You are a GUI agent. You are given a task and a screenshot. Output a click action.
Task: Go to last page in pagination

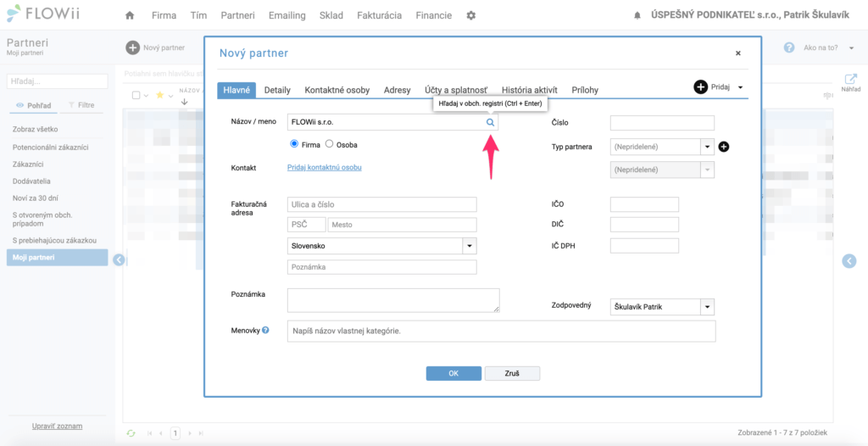(x=201, y=433)
